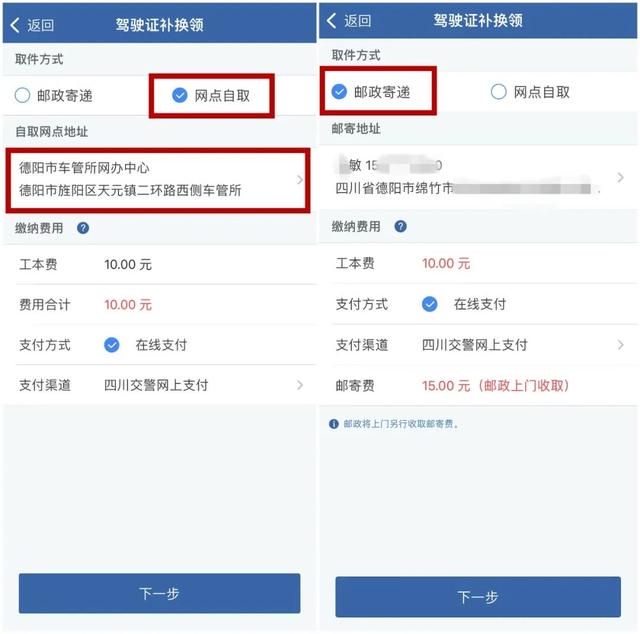Screen dimensions: 640x634
Task: Tap the back arrow on right screen
Action: [332, 20]
